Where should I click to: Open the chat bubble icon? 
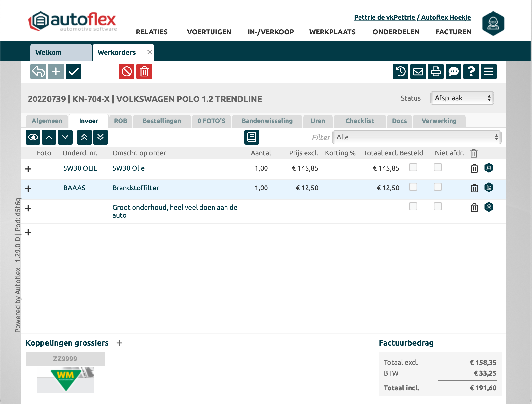point(453,72)
